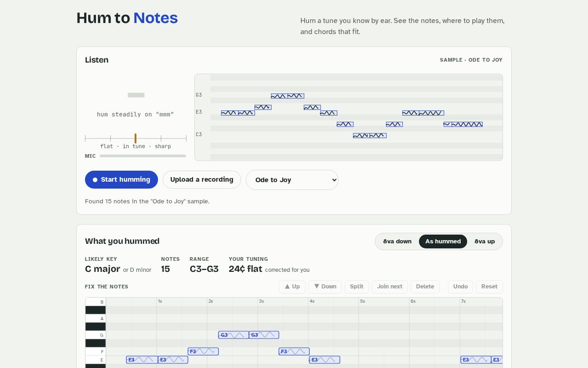
Task: Select the 8va down option
Action: click(397, 241)
